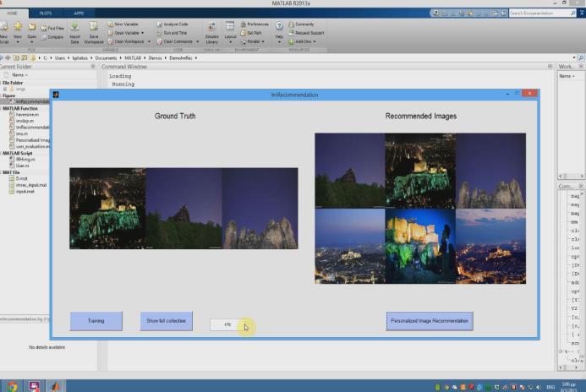586x392 pixels.
Task: Select User.m script file
Action: 23,166
